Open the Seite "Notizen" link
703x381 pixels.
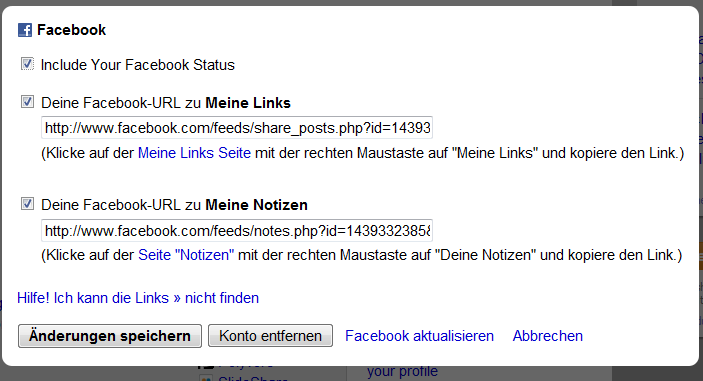(x=186, y=255)
